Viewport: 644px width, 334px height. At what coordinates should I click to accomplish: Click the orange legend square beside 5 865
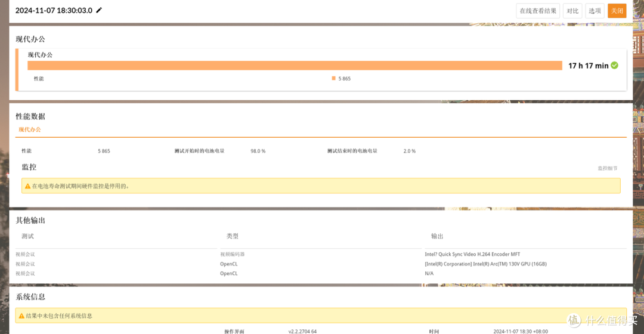pyautogui.click(x=333, y=78)
